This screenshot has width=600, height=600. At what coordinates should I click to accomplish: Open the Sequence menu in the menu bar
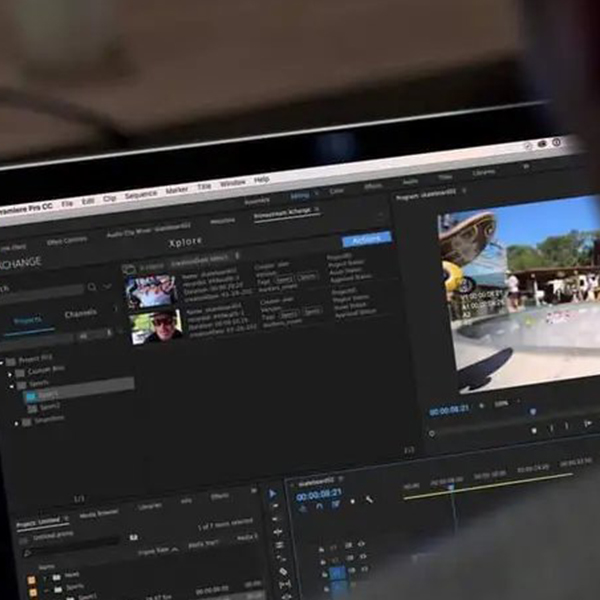pos(140,195)
